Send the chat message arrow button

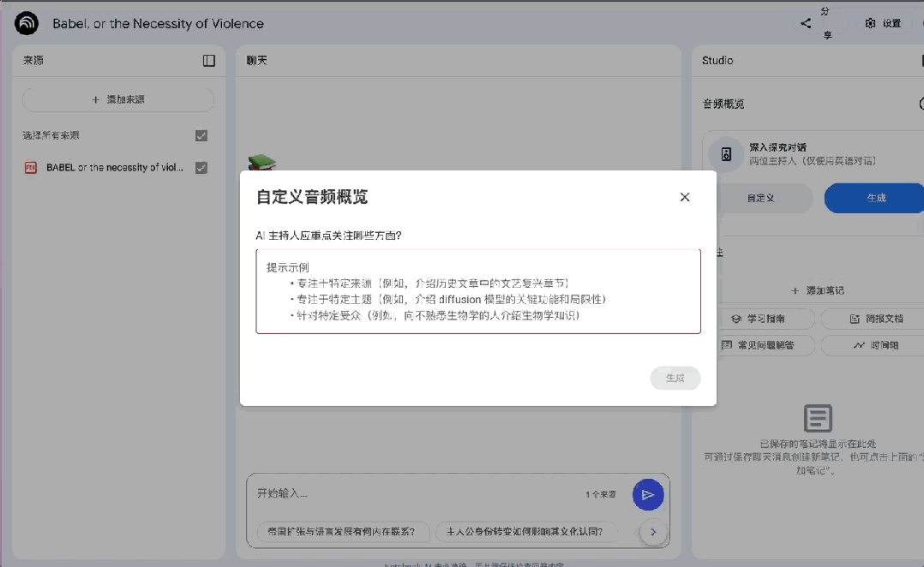pyautogui.click(x=648, y=494)
